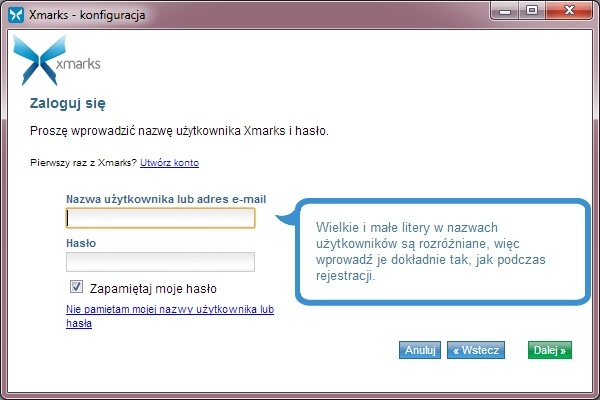Go back with the « Wstecz button

coord(476,350)
